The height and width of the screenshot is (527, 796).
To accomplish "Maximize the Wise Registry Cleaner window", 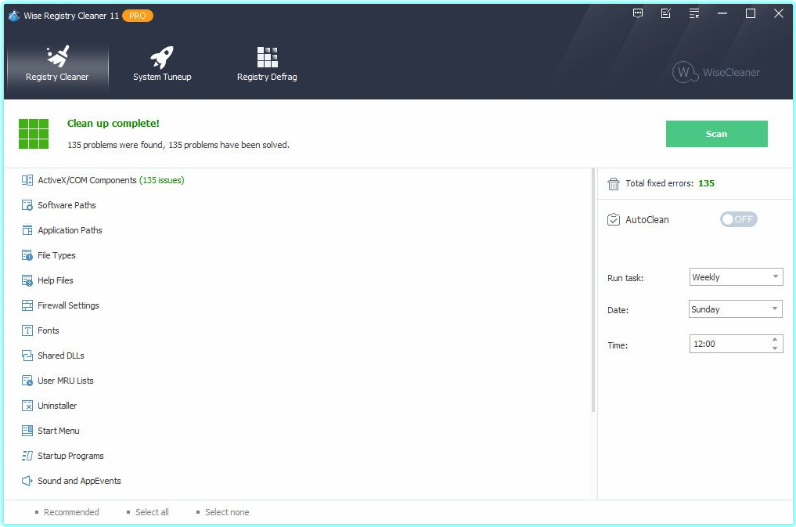I will (x=750, y=14).
